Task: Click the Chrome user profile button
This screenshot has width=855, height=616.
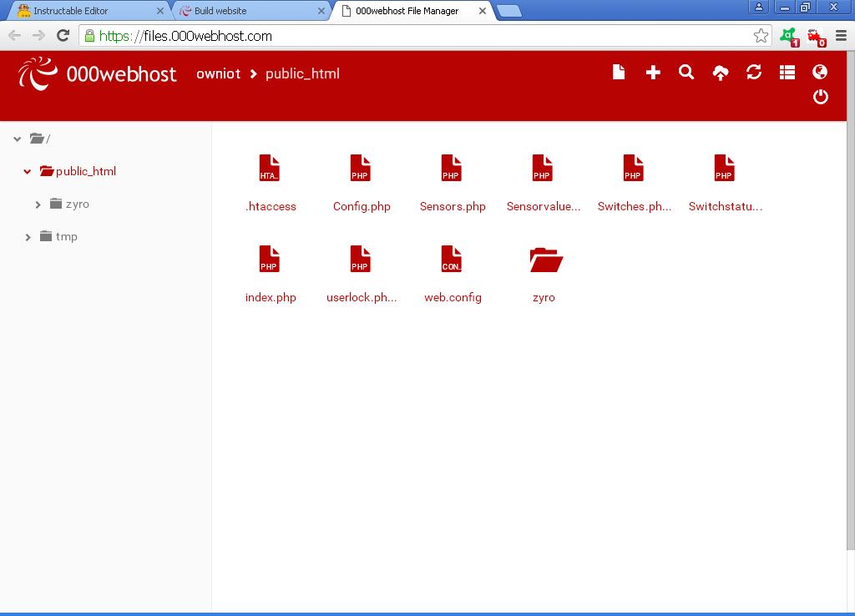Action: tap(758, 7)
